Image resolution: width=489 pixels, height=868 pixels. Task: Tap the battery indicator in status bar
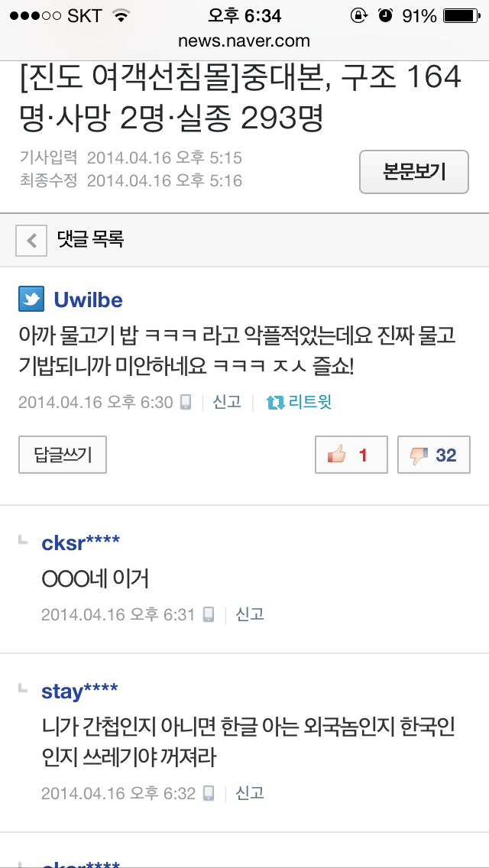[461, 16]
